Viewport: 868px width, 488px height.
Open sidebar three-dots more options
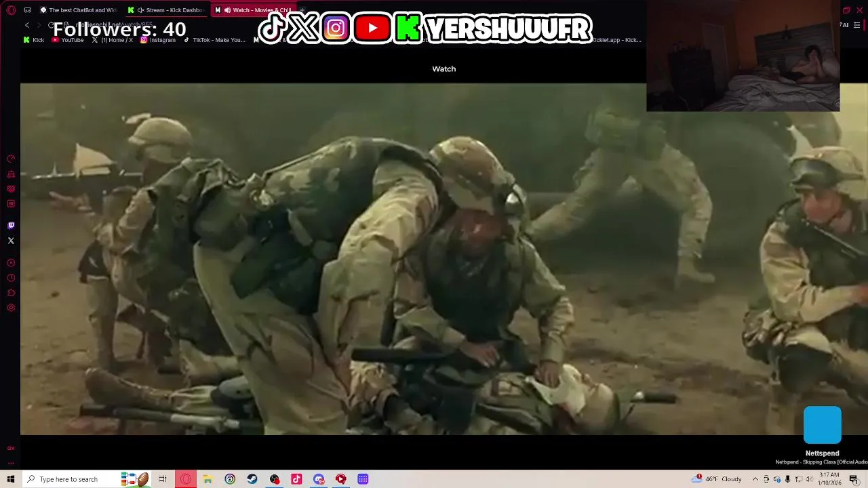point(11,464)
